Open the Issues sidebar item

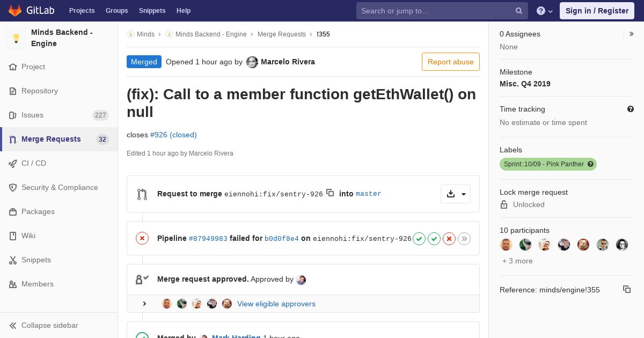pyautogui.click(x=32, y=115)
